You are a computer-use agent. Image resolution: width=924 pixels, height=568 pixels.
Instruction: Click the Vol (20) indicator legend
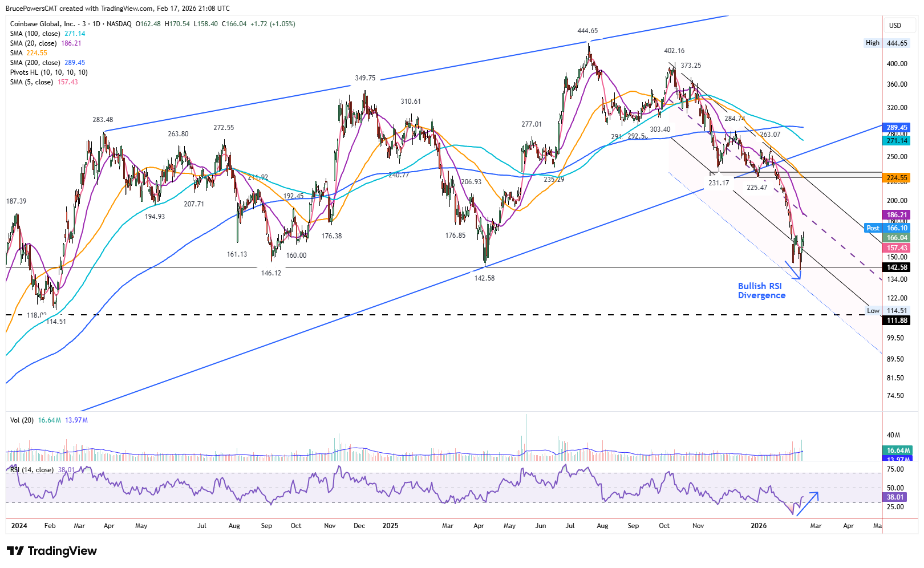click(x=48, y=420)
